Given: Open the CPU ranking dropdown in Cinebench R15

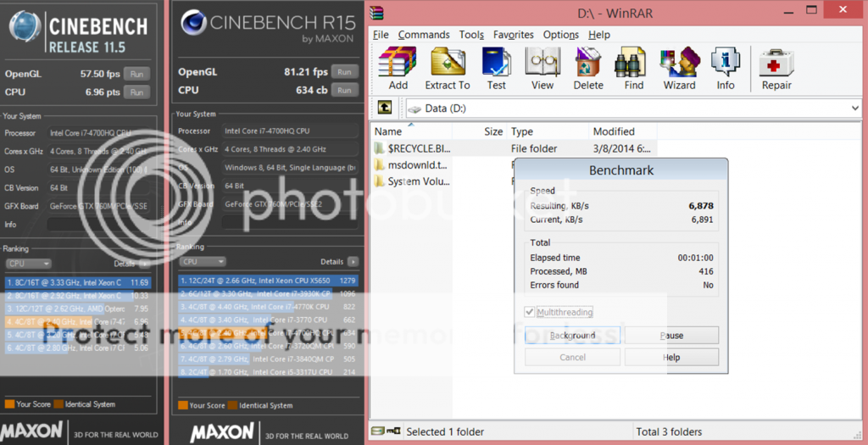Looking at the screenshot, I should click(x=203, y=262).
